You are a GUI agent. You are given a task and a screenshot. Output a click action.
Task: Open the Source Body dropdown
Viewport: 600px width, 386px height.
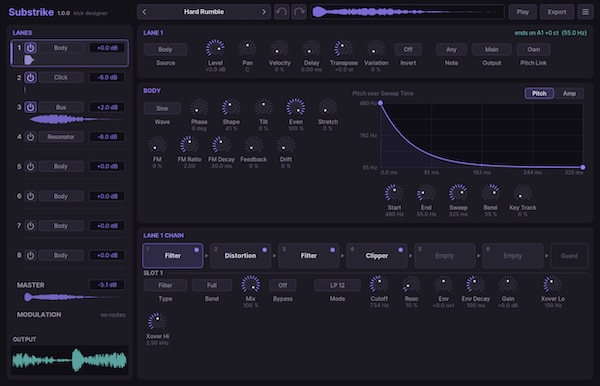(x=165, y=49)
